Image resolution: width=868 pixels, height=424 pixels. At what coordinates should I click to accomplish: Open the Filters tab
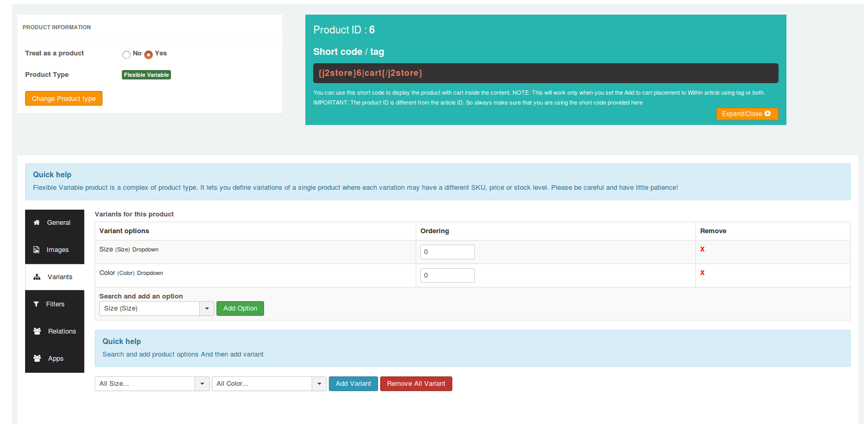[55, 304]
